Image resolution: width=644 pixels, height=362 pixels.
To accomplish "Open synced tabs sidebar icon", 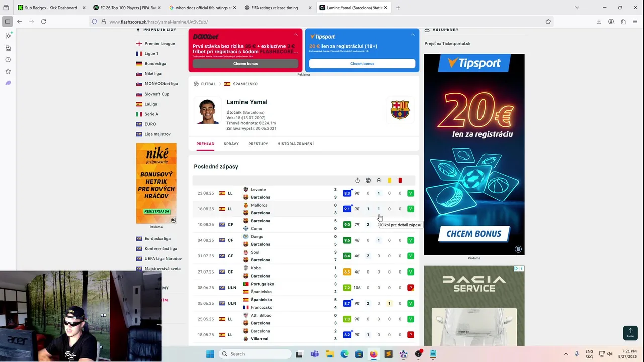I will 8,48.
